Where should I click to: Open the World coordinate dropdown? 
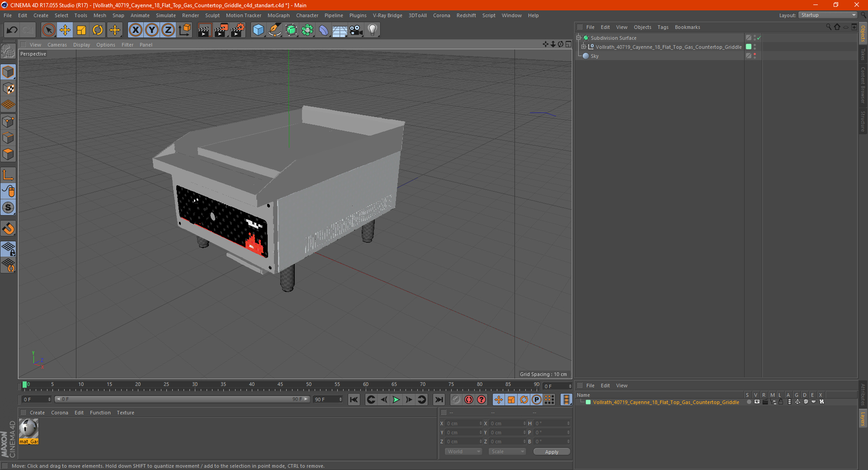(463, 451)
